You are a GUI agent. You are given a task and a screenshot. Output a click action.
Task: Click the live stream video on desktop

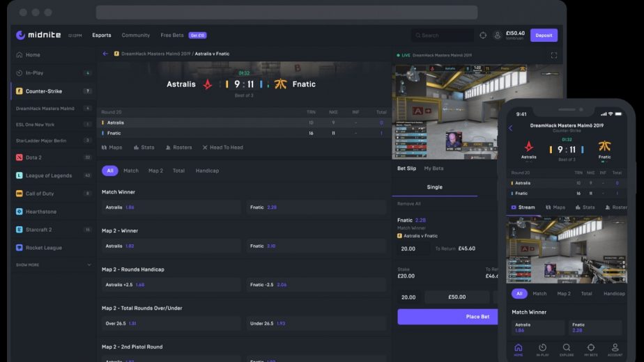click(x=445, y=111)
